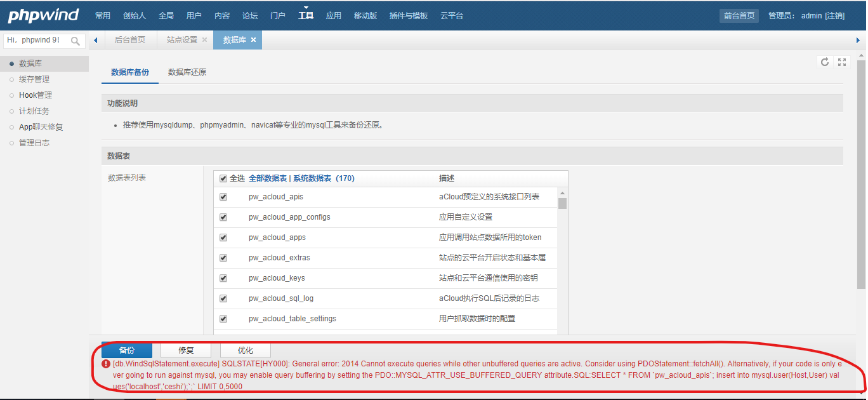Click the left back arrow beside the tabs

pos(95,39)
